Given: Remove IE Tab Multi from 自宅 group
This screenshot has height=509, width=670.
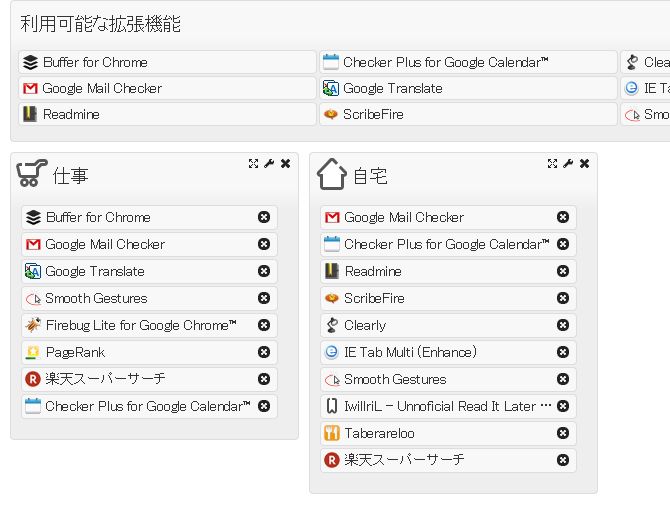Looking at the screenshot, I should pos(563,352).
